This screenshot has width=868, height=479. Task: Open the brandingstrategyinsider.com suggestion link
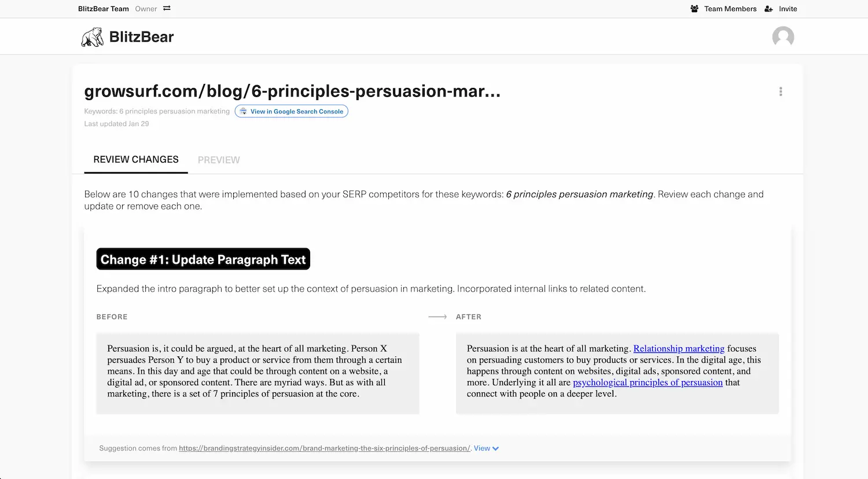[324, 448]
